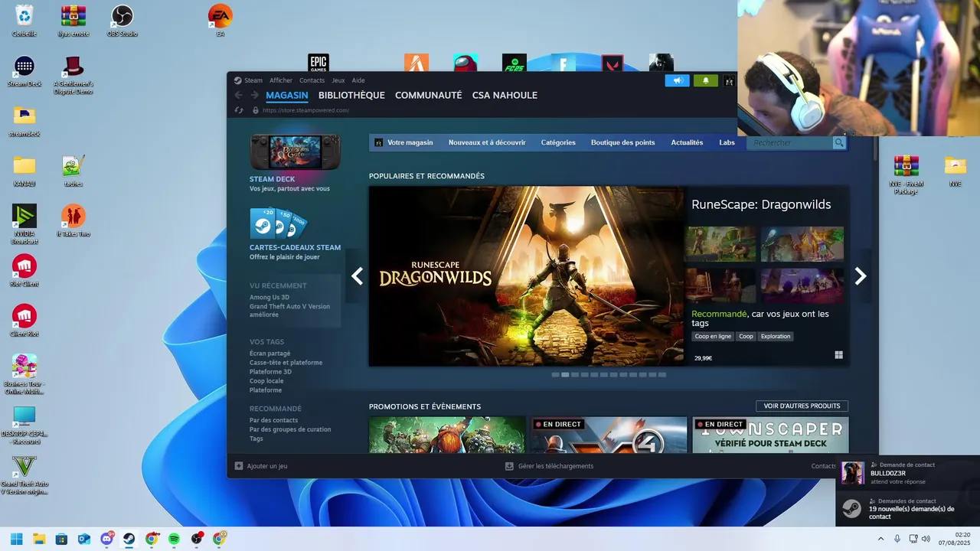
Task: Click Ajouter un jeu label
Action: pos(267,466)
